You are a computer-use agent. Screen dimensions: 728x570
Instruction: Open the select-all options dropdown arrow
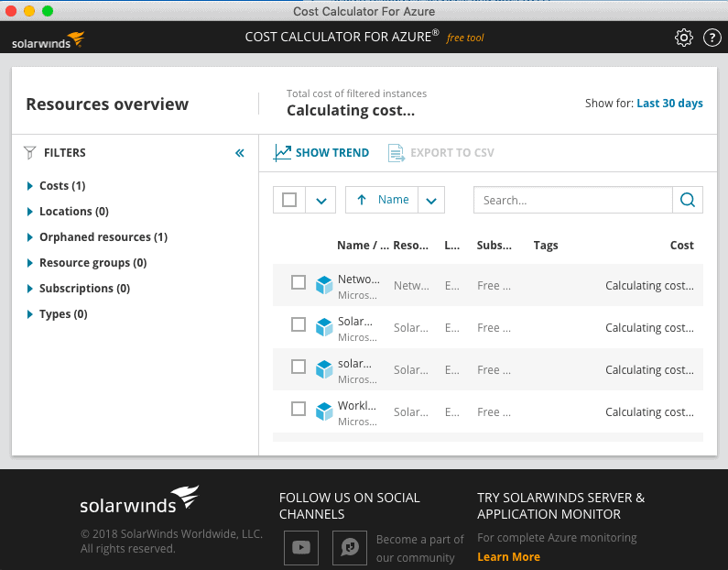pyautogui.click(x=321, y=200)
